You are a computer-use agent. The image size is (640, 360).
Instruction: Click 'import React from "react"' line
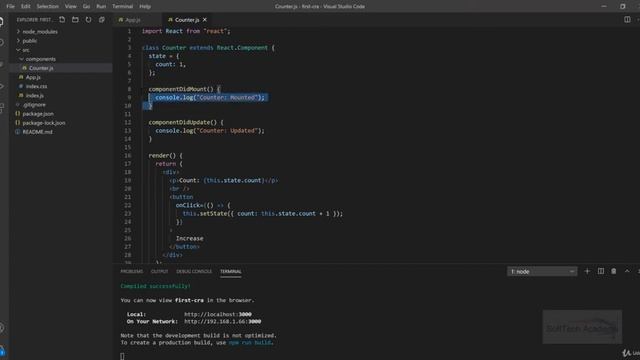coord(186,31)
